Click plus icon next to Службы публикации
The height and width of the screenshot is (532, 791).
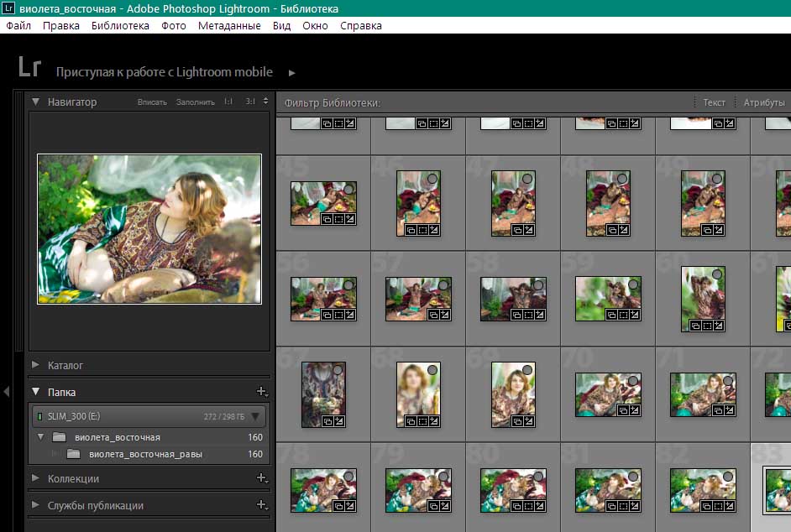(x=261, y=505)
